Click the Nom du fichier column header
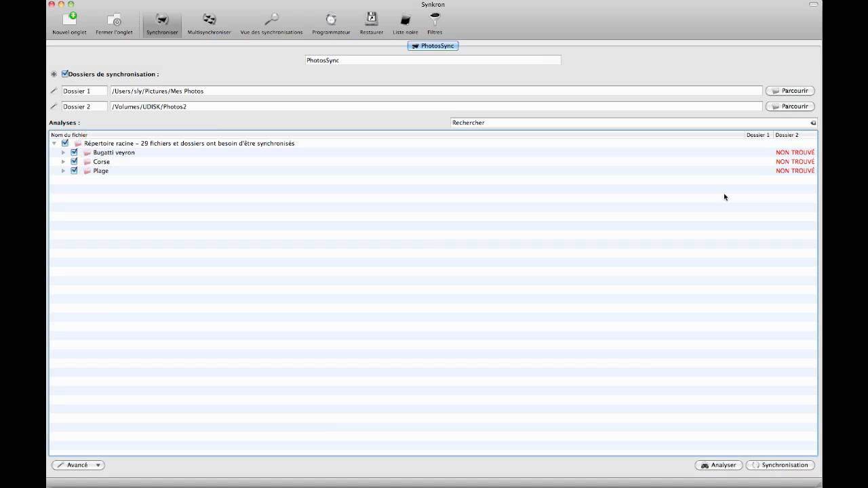 (397, 135)
